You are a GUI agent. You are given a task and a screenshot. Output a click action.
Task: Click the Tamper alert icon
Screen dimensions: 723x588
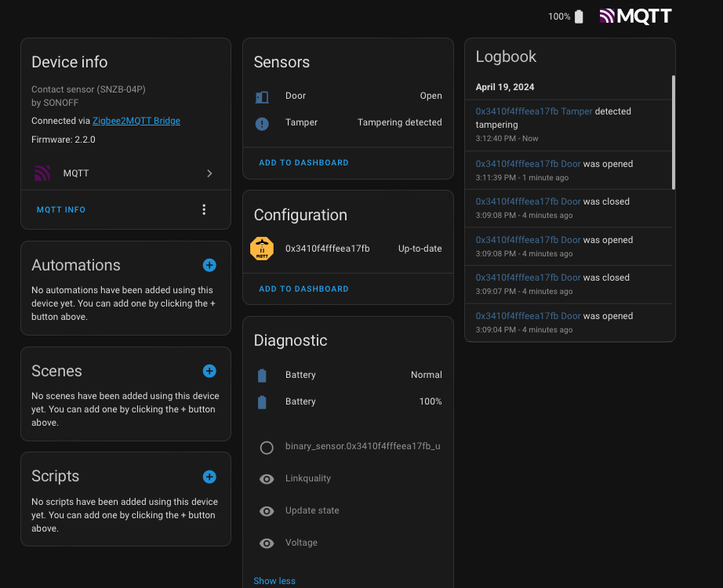click(x=262, y=124)
